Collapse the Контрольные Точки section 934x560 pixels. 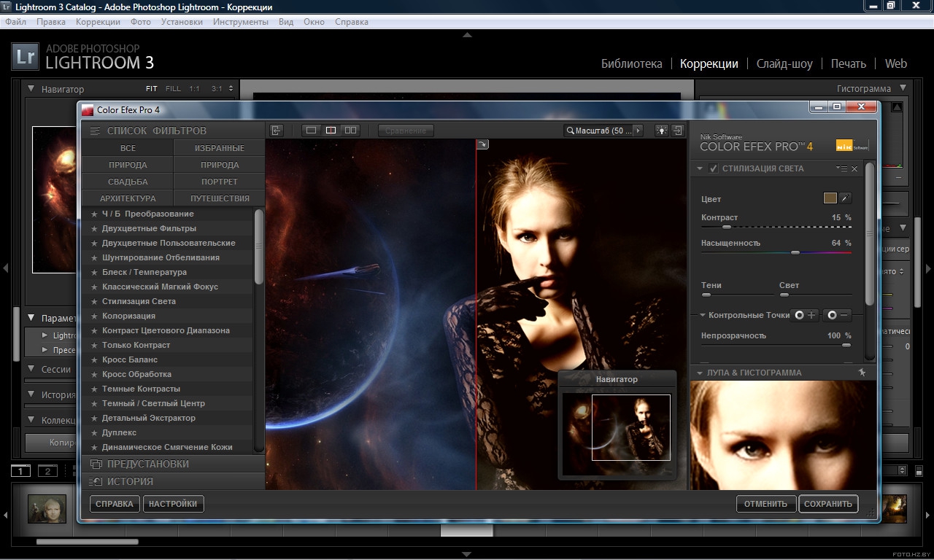pos(703,315)
